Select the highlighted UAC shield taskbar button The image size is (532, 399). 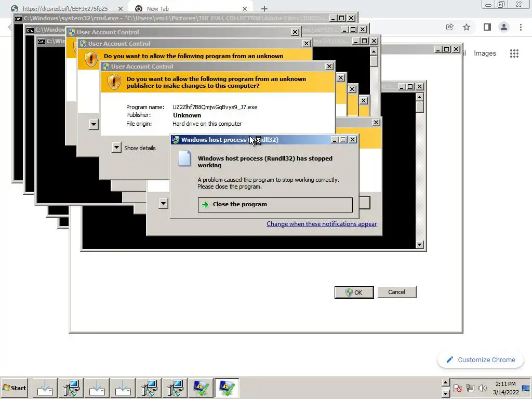coord(227,388)
